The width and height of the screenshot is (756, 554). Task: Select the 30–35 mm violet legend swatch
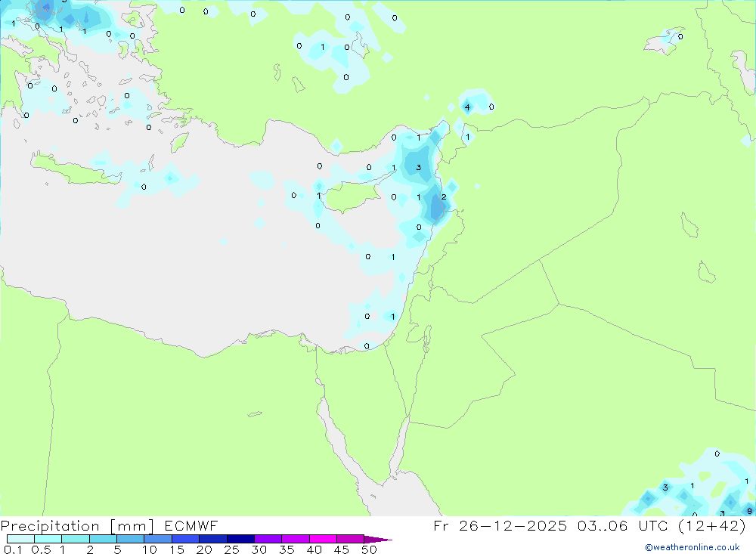(x=268, y=539)
